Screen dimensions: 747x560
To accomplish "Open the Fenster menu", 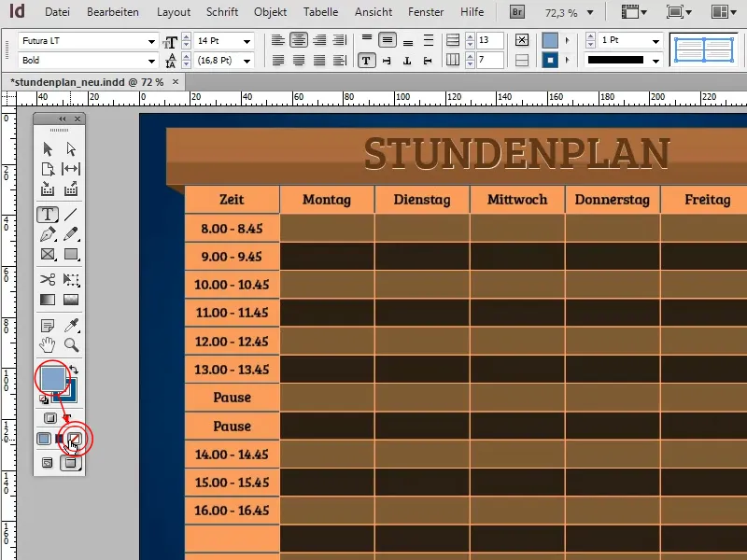I will tap(426, 12).
